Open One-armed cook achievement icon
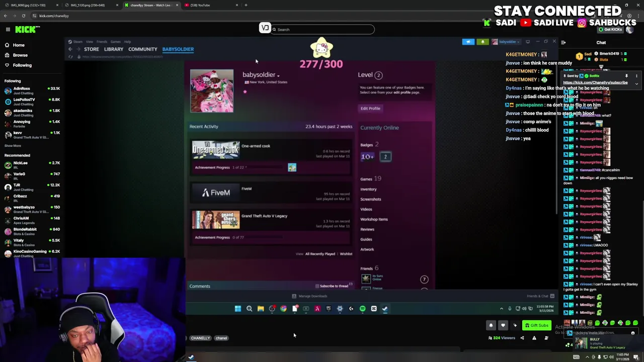644x362 pixels. (292, 167)
